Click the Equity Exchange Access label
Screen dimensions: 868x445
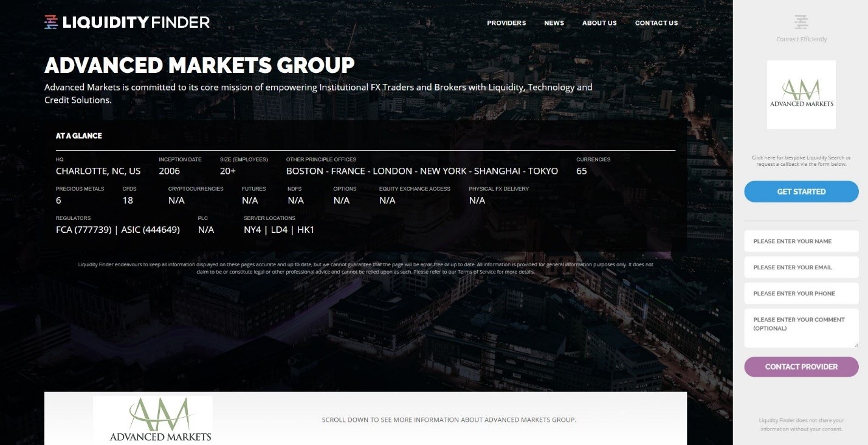415,188
